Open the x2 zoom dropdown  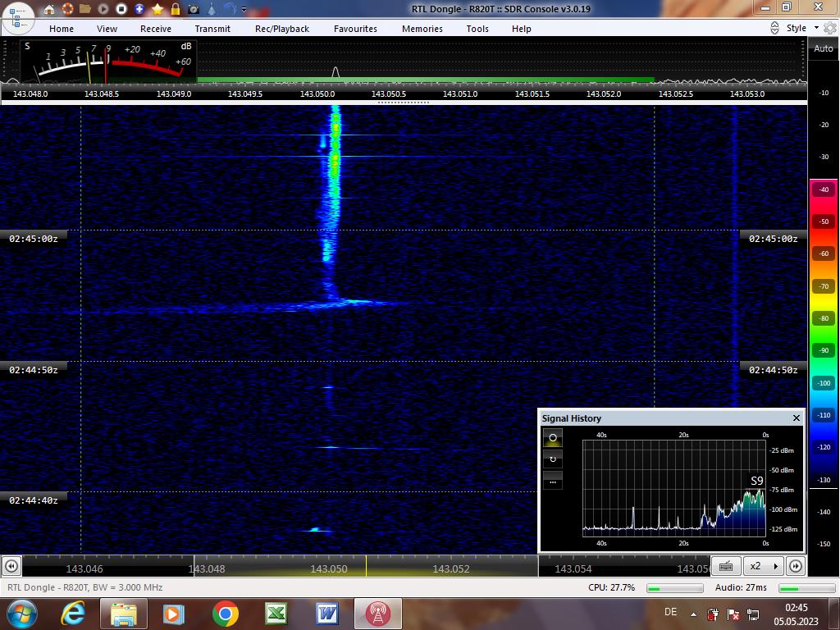(x=764, y=566)
